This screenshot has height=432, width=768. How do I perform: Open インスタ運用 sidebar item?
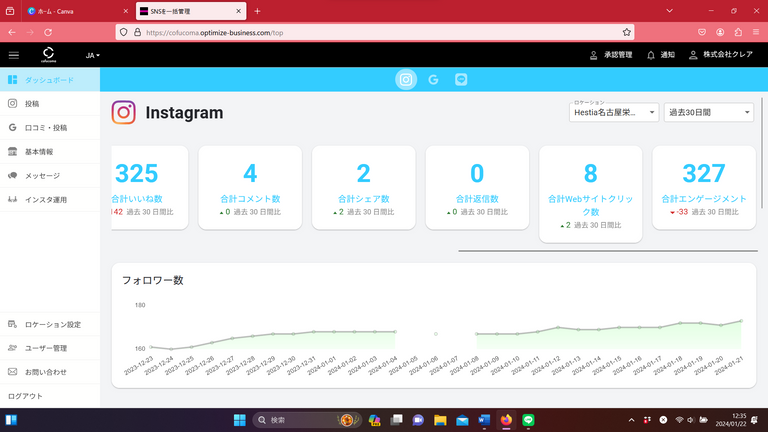point(45,200)
